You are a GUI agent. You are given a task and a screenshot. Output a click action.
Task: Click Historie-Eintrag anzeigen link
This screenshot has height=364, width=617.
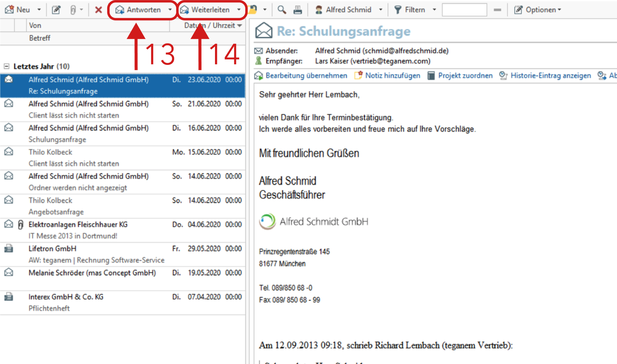pos(550,75)
